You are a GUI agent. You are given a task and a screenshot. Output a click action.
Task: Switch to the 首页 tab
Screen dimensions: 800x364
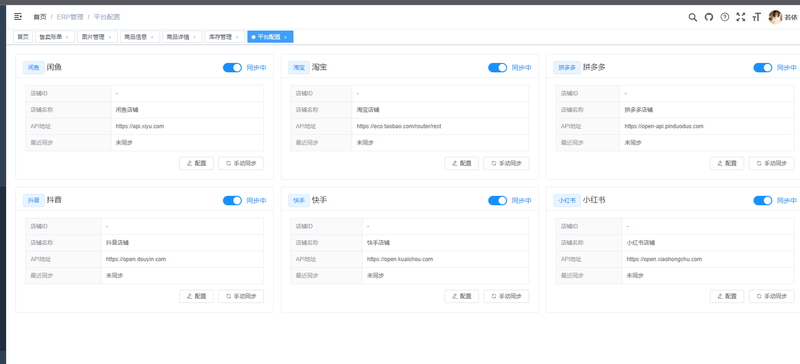22,37
